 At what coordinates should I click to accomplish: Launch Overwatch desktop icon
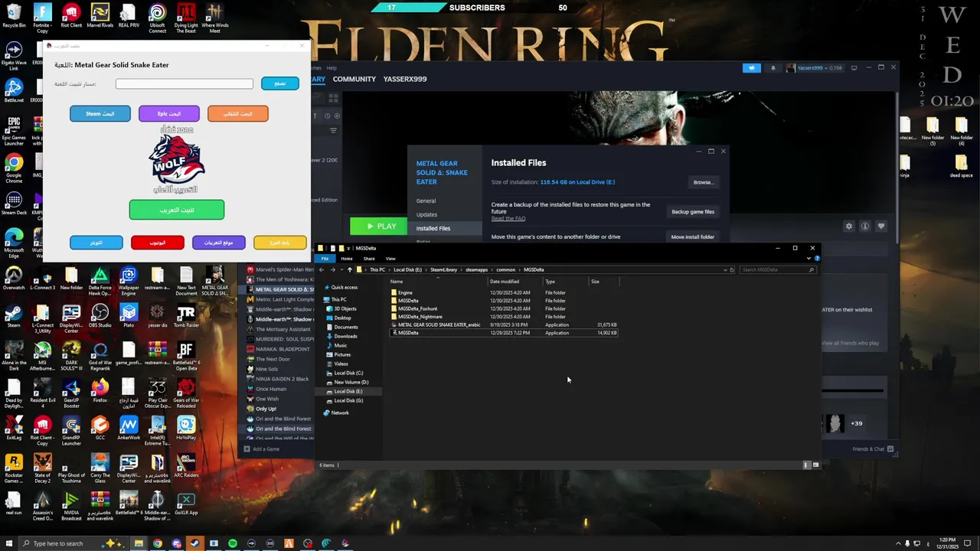coord(14,278)
